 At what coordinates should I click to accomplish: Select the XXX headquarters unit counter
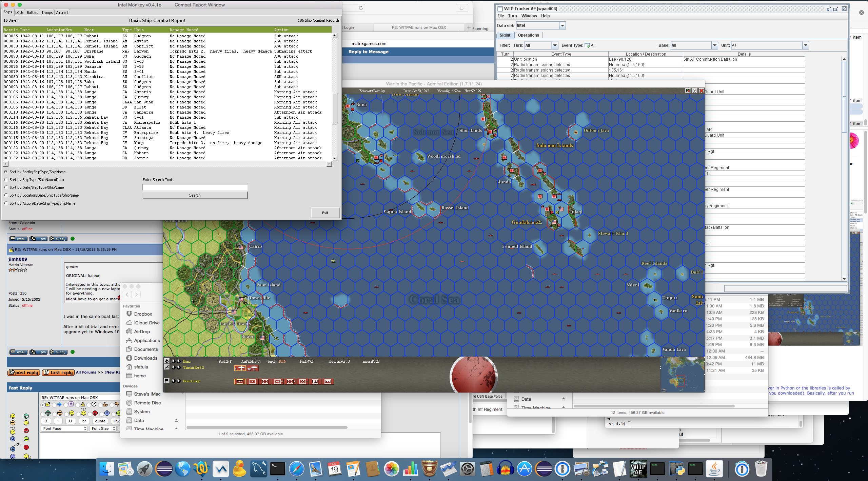240,382
